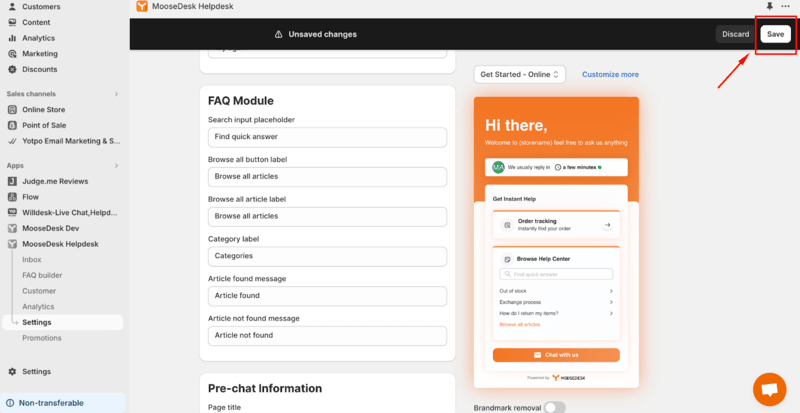Click the Content icon in sidebar
Viewport: 800px width, 413px height.
click(x=12, y=22)
